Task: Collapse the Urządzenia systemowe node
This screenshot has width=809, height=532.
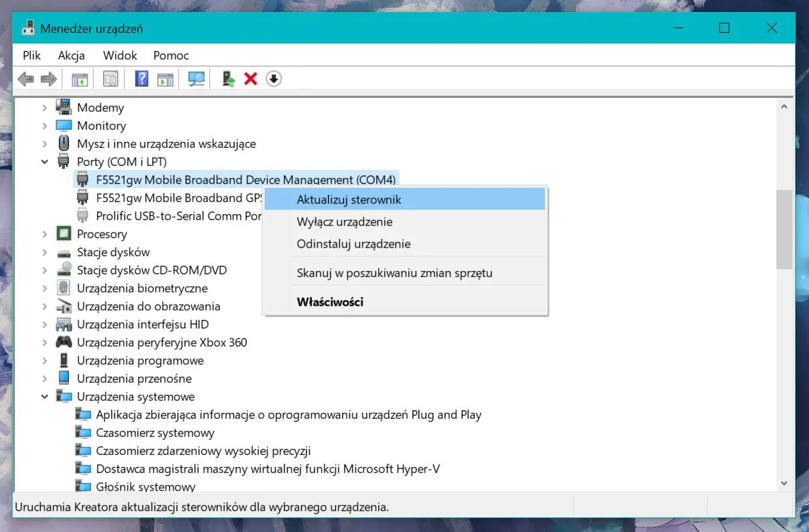Action: 45,397
